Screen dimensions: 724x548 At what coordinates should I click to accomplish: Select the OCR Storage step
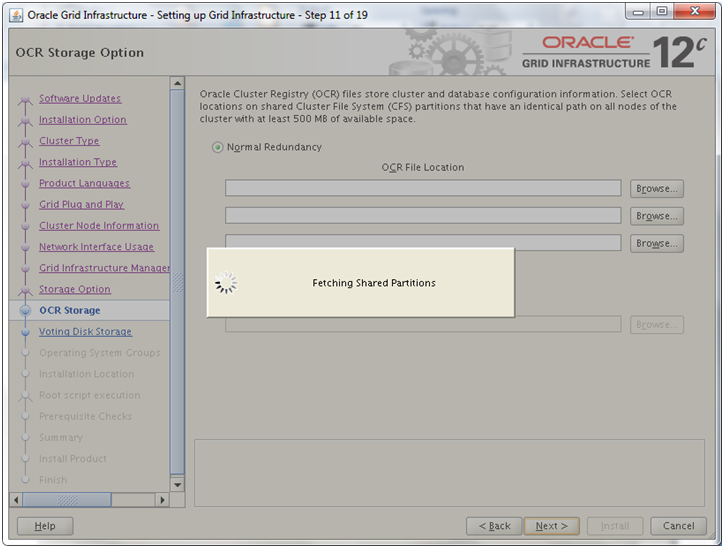(x=70, y=311)
